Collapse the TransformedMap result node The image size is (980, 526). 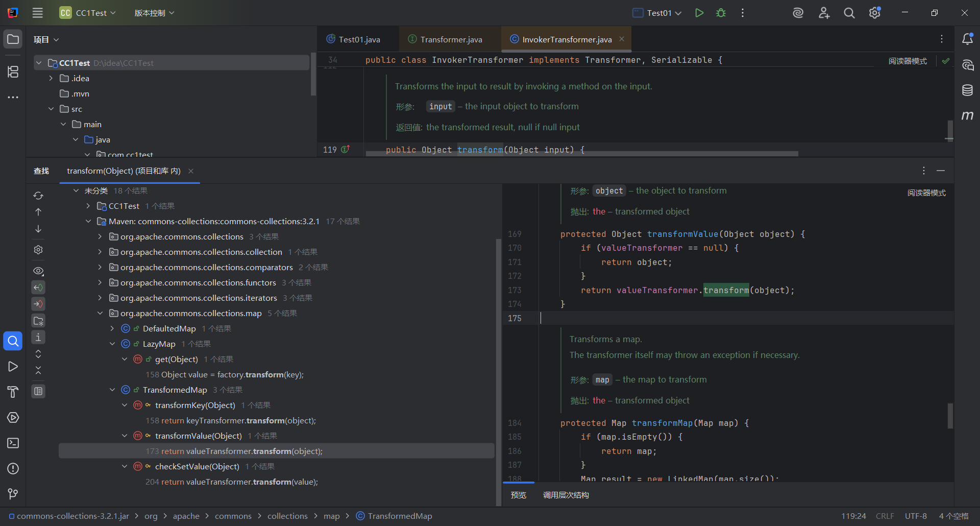[112, 390]
